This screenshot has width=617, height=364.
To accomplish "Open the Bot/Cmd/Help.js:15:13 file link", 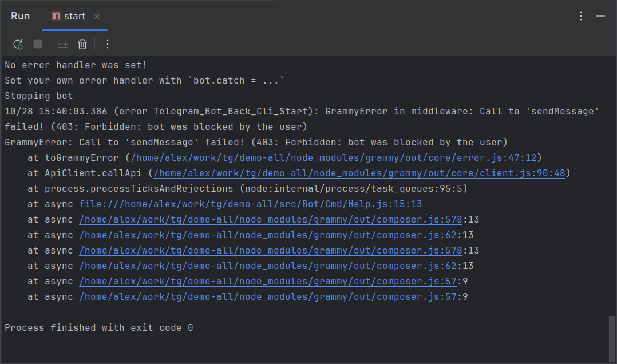I will point(250,204).
